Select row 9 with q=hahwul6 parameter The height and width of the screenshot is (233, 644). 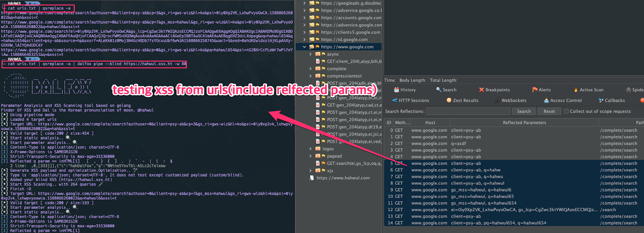tap(514, 190)
